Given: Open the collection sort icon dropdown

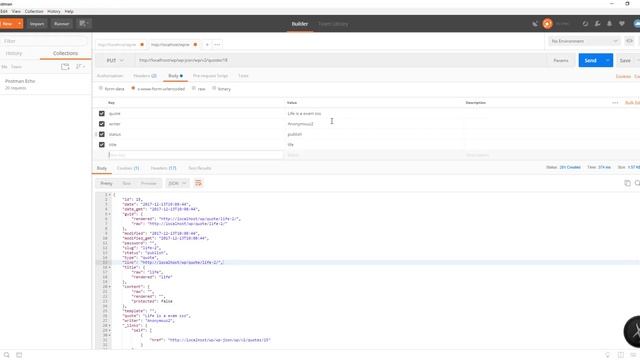Looking at the screenshot, I should (80, 67).
